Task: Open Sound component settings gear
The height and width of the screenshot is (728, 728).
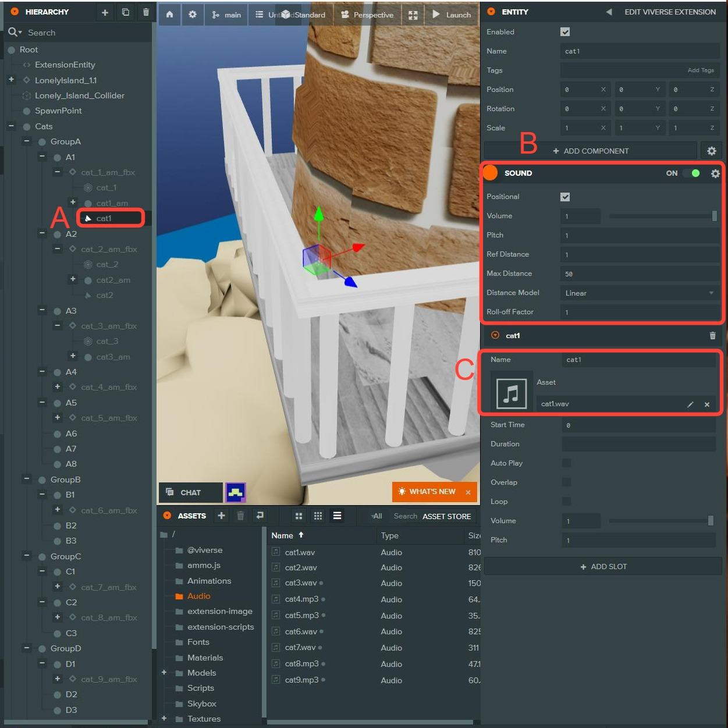Action: click(715, 173)
